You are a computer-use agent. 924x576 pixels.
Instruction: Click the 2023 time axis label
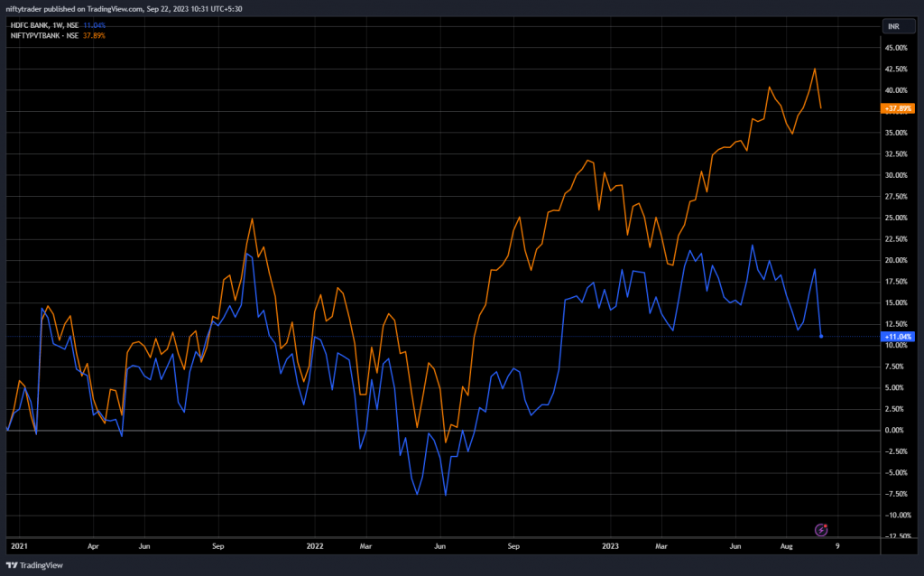point(610,546)
